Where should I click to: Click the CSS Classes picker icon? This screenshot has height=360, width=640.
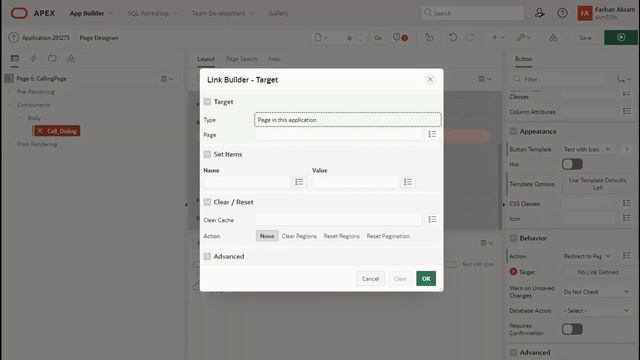click(x=627, y=203)
